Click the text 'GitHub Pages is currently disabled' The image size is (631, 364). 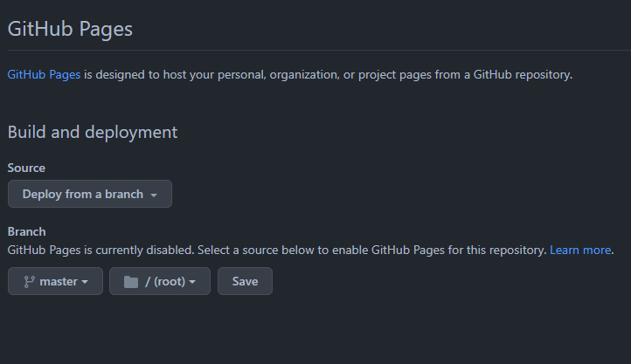101,250
